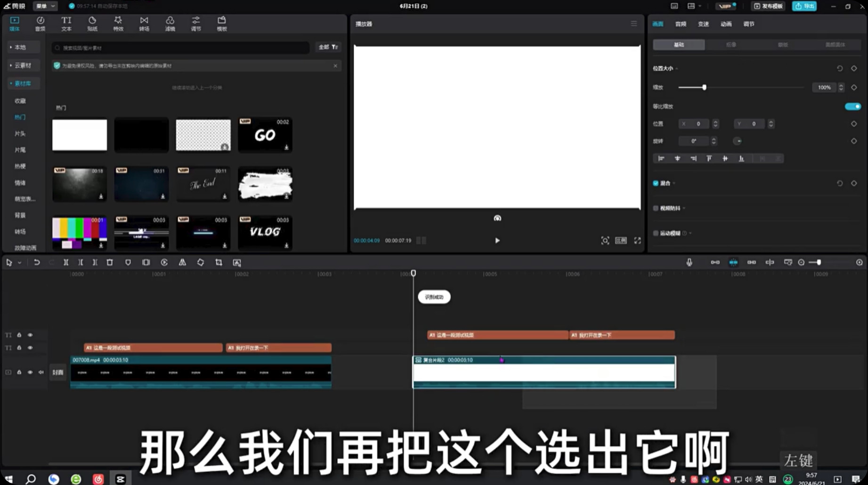Viewport: 868px width, 485px height.
Task: Click the undo icon above the timeline
Action: (x=37, y=262)
